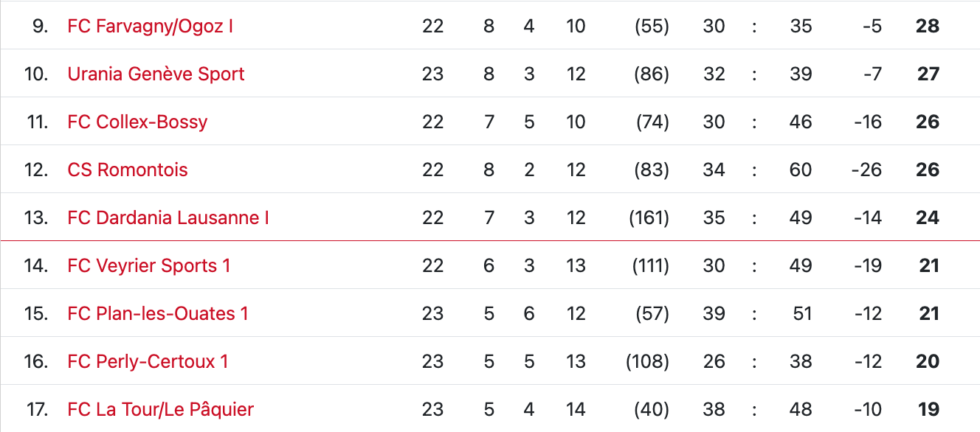Screen dimensions: 980x432
Task: Click the 28 points total for Farvagny/Ogoz
Action: click(x=927, y=26)
